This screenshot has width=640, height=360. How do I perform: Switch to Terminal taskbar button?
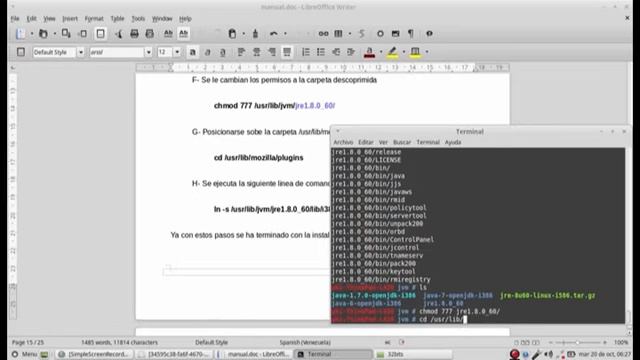coord(334,354)
